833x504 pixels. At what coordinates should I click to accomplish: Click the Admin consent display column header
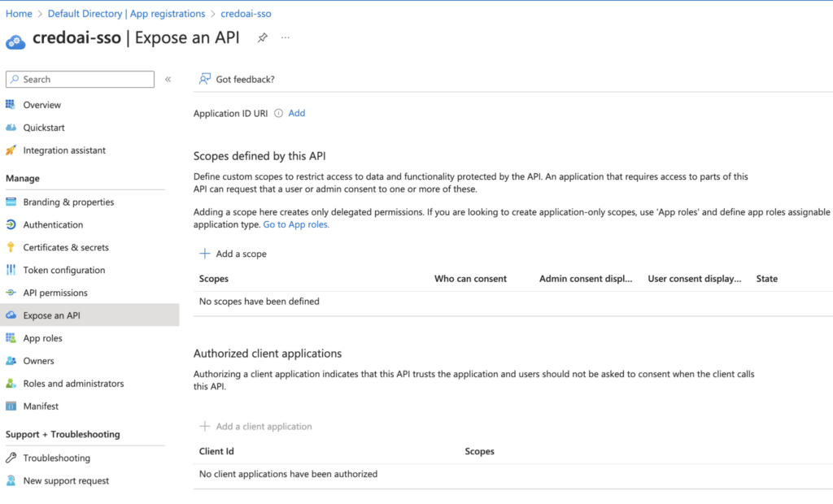586,278
